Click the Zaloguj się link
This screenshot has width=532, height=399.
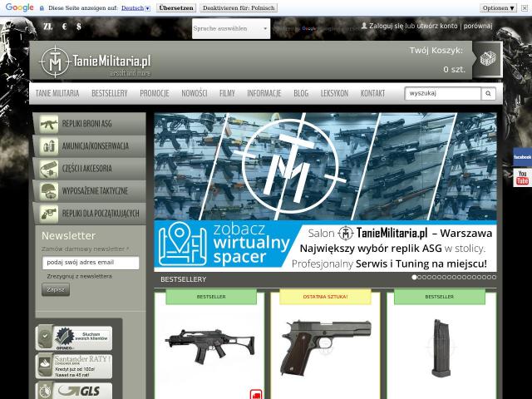(387, 26)
